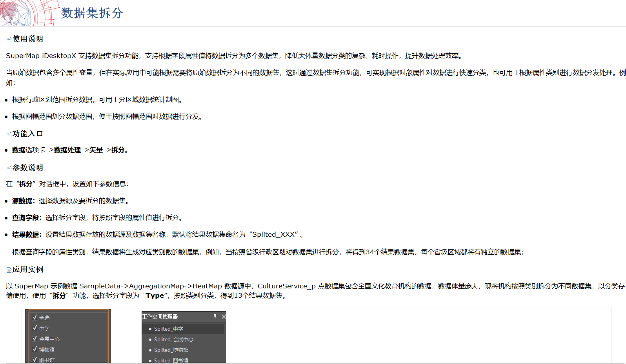This screenshot has height=364, width=626.
Task: Uncheck the 会展中心 checkbox
Action: pos(35,339)
